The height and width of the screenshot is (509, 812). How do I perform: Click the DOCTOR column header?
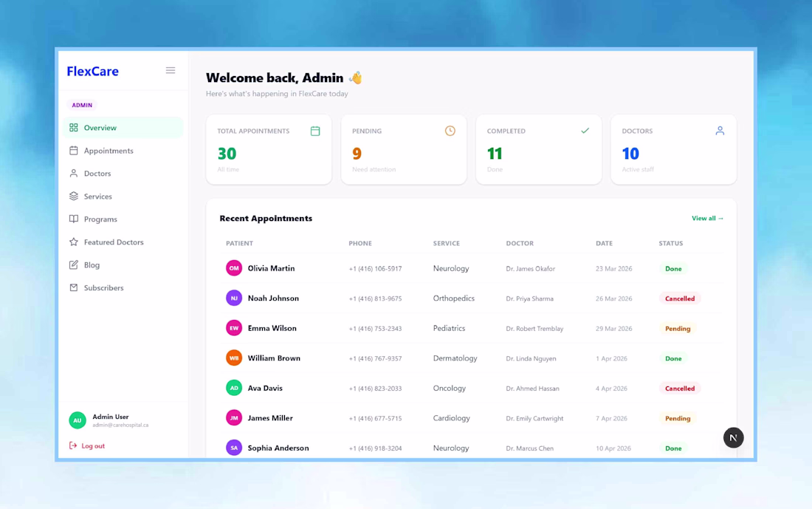tap(520, 243)
